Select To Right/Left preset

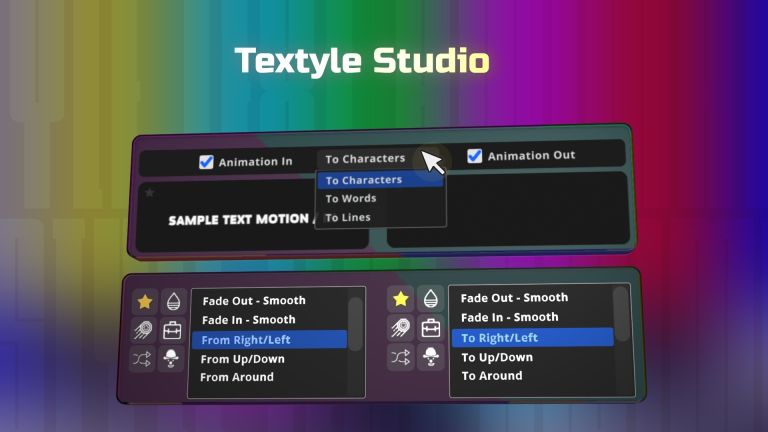tap(532, 337)
